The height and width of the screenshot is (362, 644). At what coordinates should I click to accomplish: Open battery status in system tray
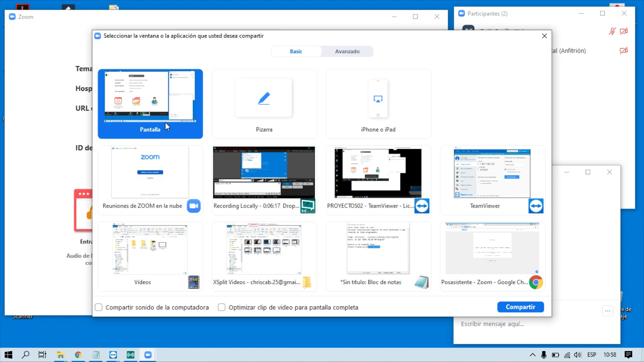coord(555,355)
